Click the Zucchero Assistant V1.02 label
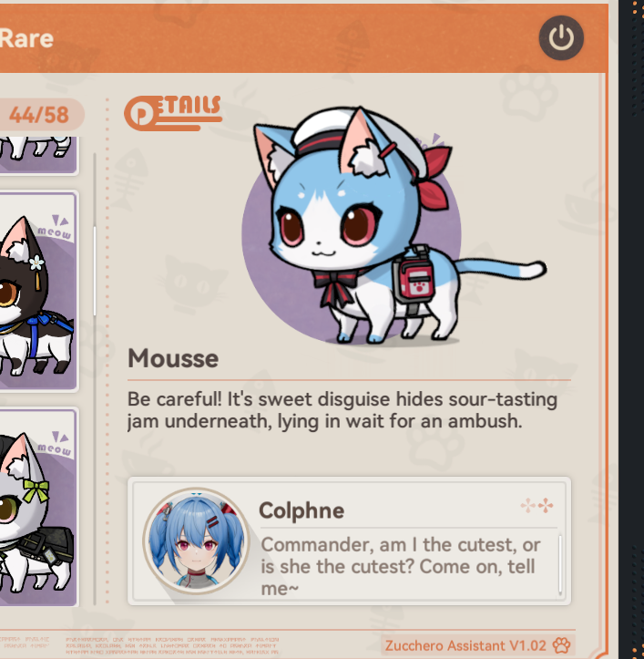Screen dimensions: 644x659 (465, 645)
